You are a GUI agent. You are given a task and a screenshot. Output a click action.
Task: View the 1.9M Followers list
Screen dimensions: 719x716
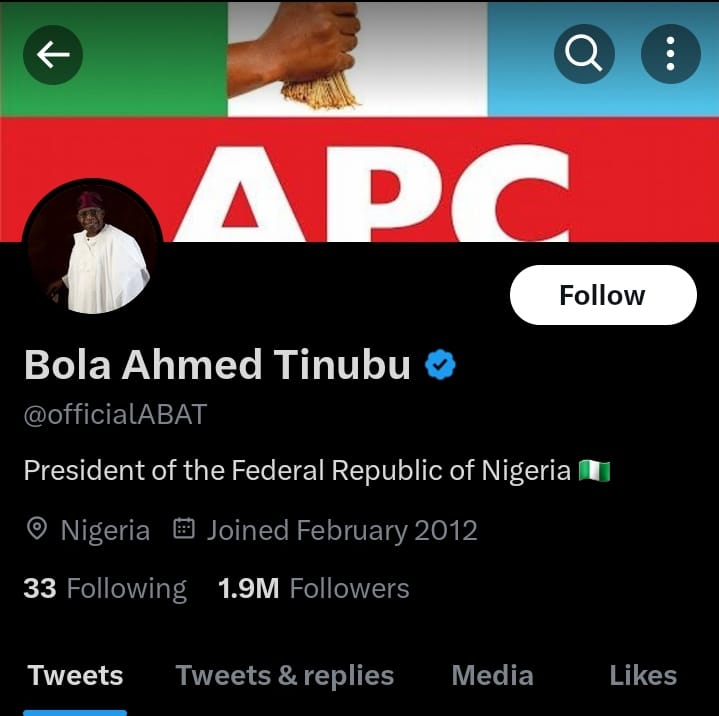click(313, 588)
